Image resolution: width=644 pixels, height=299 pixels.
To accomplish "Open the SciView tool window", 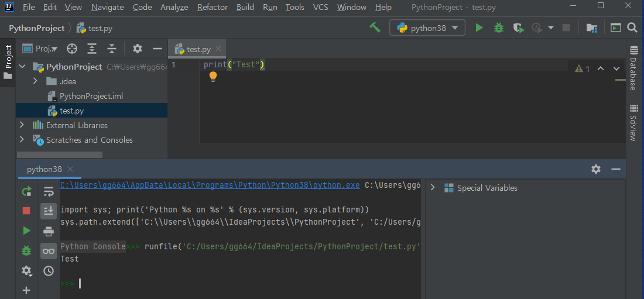I will (x=633, y=122).
